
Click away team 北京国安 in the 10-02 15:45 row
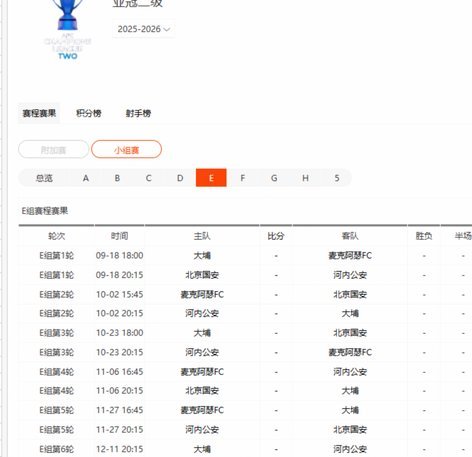350,294
